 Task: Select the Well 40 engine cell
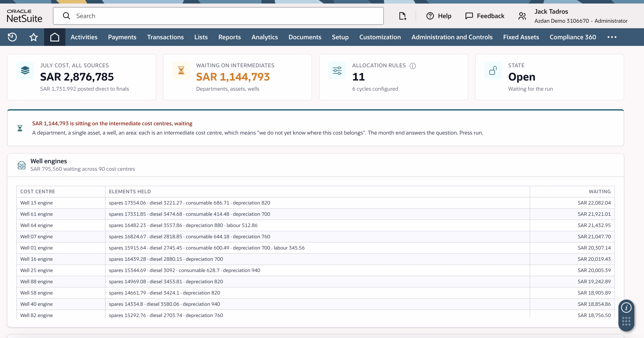(x=61, y=304)
